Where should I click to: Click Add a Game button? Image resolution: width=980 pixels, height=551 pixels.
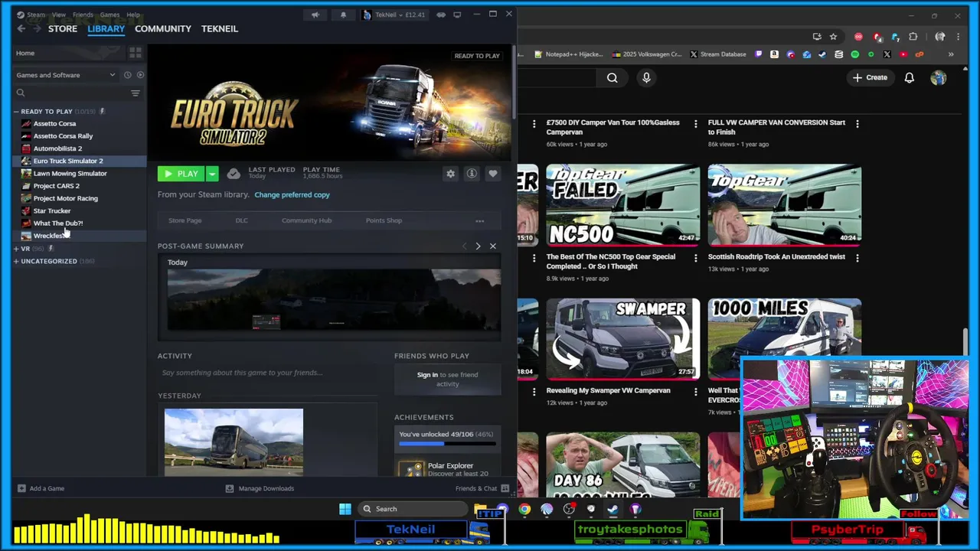[41, 488]
